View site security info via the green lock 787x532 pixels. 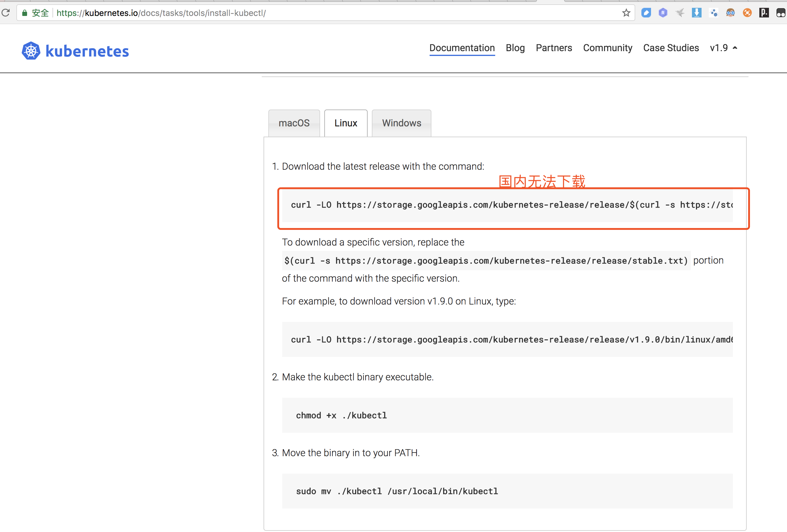(x=24, y=13)
